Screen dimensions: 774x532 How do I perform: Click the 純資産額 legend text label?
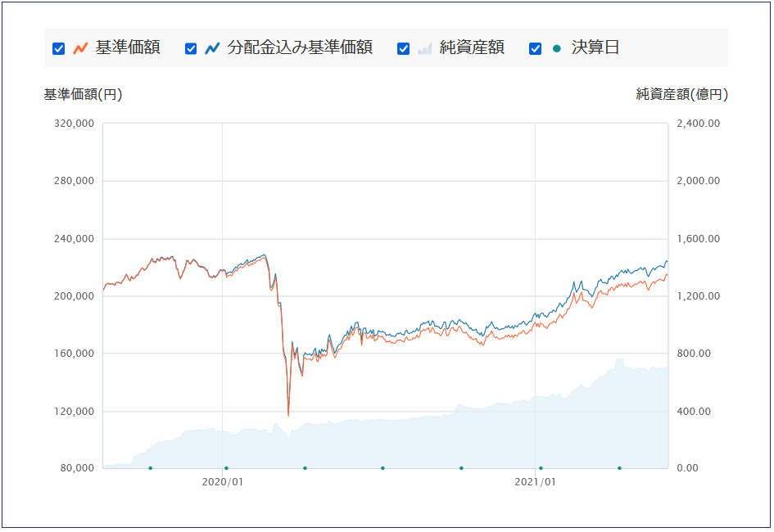click(x=472, y=47)
